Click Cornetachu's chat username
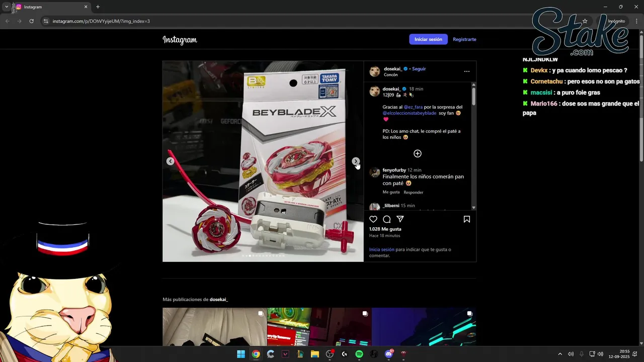Screen dimensions: 644x362 pyautogui.click(x=546, y=81)
